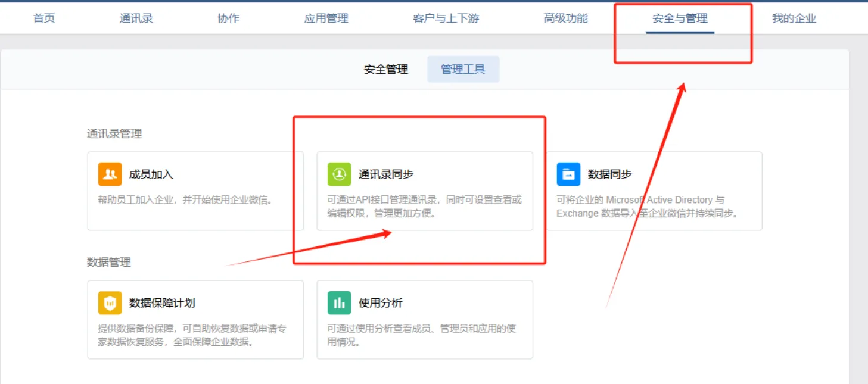Click the yellow 数据保障计划 shield icon
This screenshot has height=384, width=868.
[x=110, y=303]
